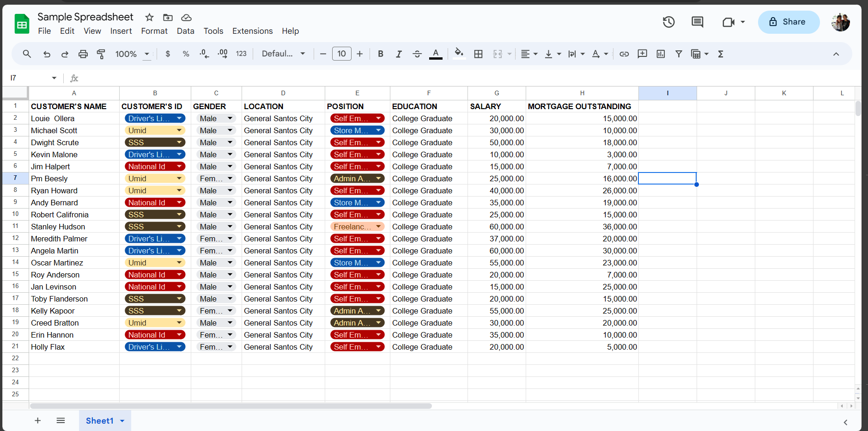The width and height of the screenshot is (868, 431).
Task: Open the Format menu
Action: click(154, 31)
